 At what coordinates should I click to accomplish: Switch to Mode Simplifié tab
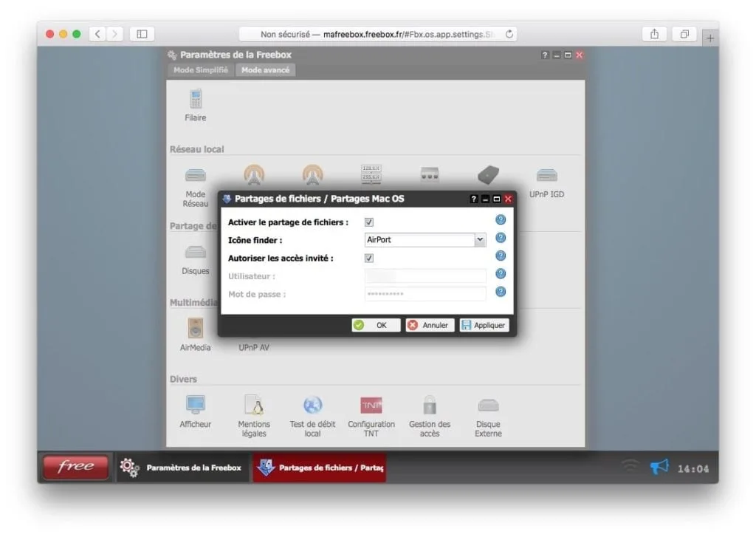[201, 70]
